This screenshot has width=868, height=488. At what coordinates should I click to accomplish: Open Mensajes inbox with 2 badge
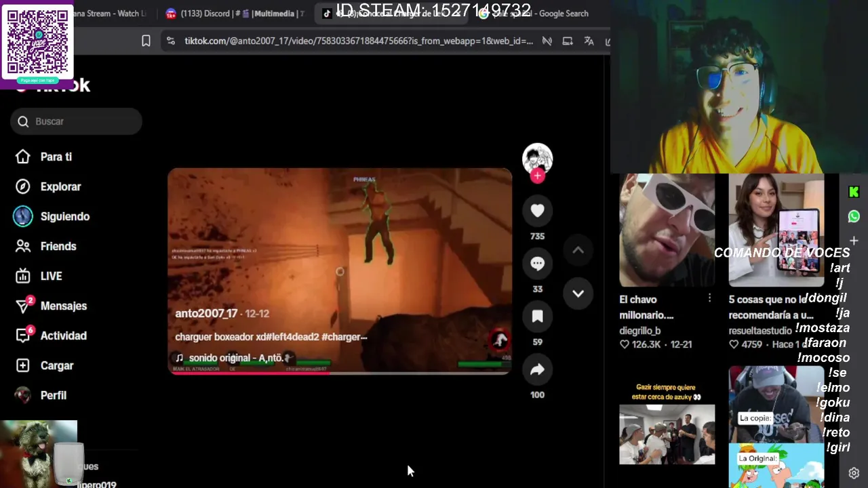(x=51, y=306)
